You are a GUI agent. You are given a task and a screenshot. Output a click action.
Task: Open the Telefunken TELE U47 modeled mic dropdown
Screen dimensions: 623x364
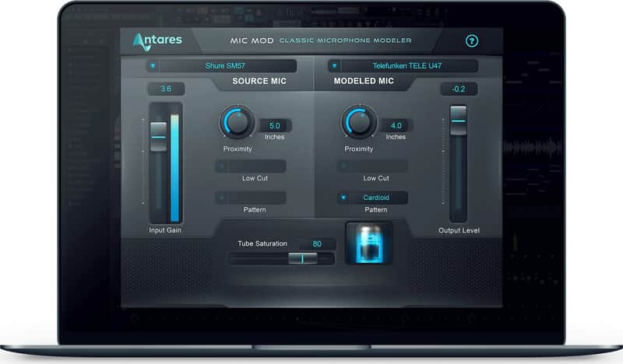(x=403, y=66)
